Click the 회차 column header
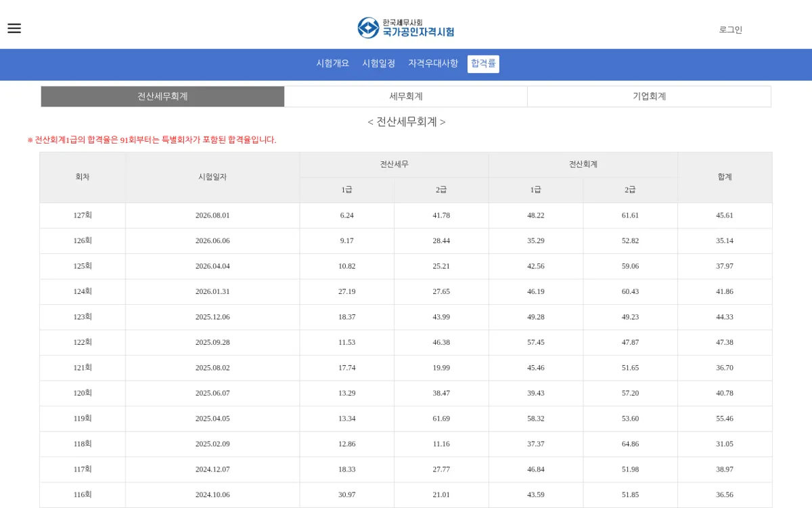The width and height of the screenshot is (812, 508). pyautogui.click(x=83, y=177)
